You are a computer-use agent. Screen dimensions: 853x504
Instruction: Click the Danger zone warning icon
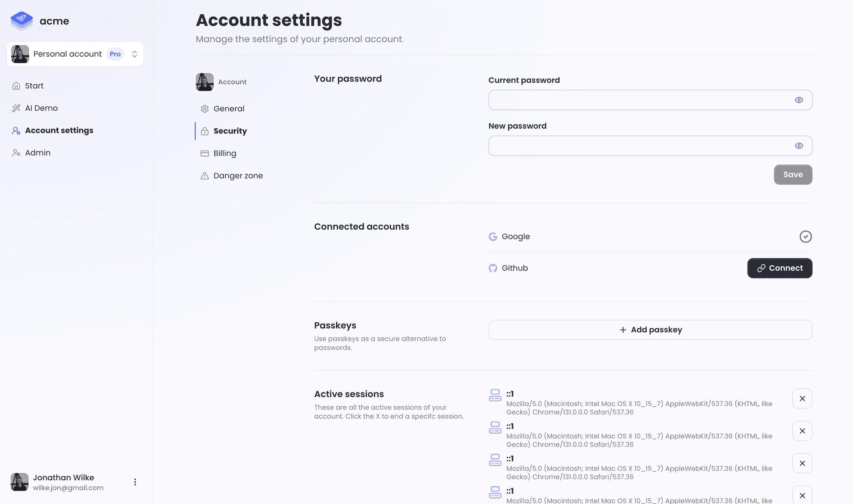[x=205, y=176]
